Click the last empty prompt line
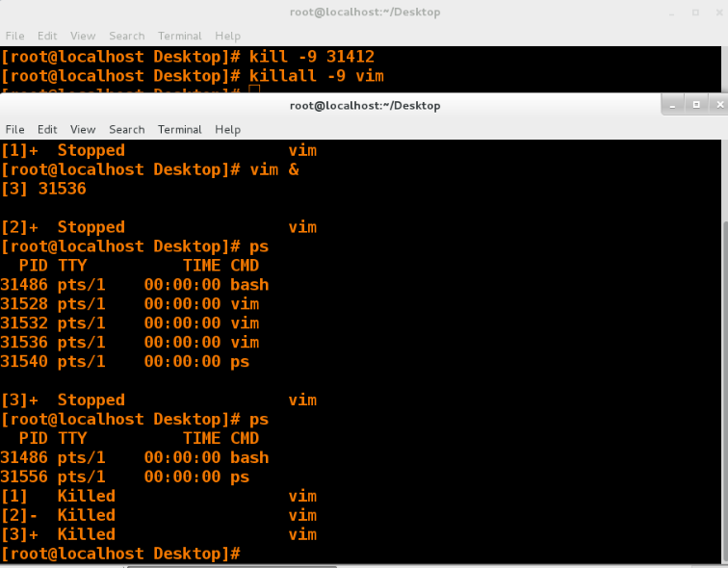Image resolution: width=728 pixels, height=568 pixels. point(120,554)
